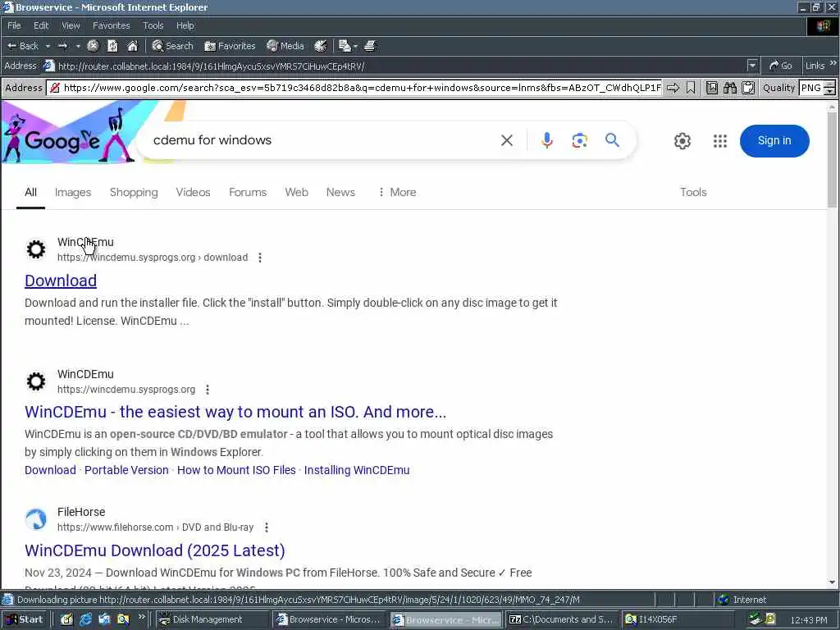The height and width of the screenshot is (630, 840).
Task: Open the History icon in IE toolbar
Action: [321, 46]
